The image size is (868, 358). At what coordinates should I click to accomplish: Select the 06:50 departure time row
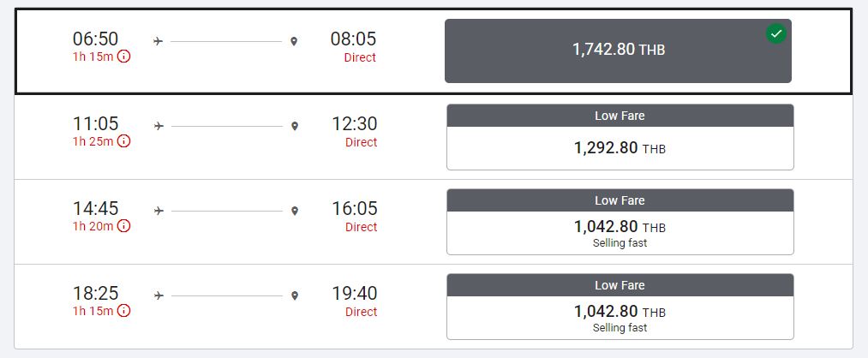pos(434,51)
